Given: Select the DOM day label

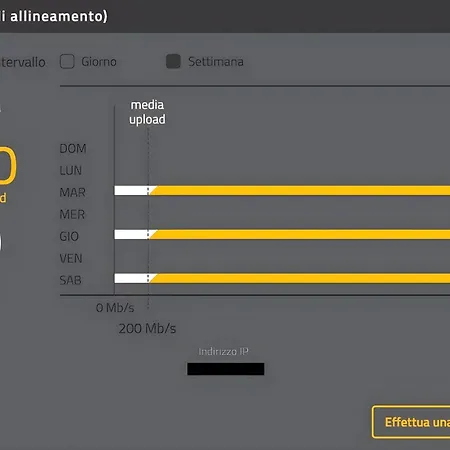Looking at the screenshot, I should click(x=73, y=148).
